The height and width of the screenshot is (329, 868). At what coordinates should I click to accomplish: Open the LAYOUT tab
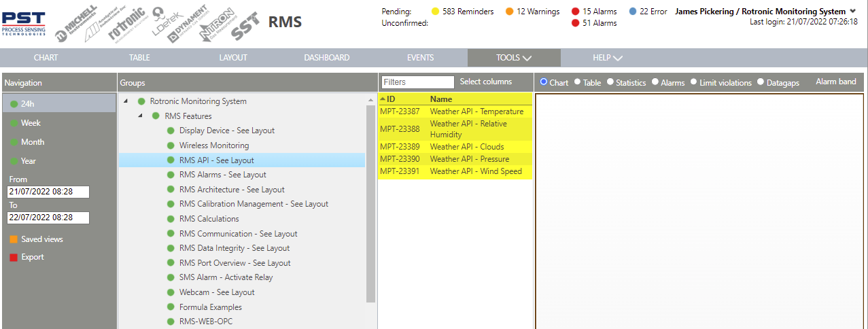coord(233,58)
